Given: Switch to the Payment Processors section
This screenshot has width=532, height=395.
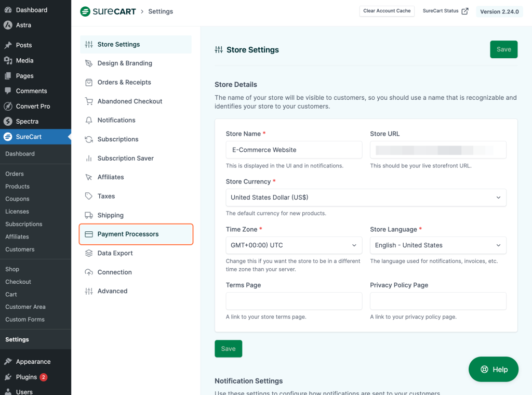Looking at the screenshot, I should coord(127,234).
